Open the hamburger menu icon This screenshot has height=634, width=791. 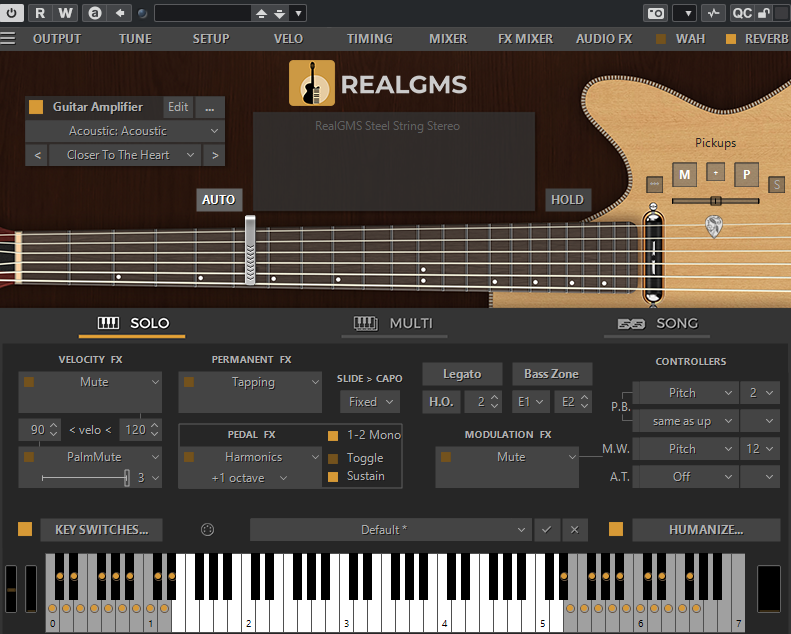tap(8, 38)
